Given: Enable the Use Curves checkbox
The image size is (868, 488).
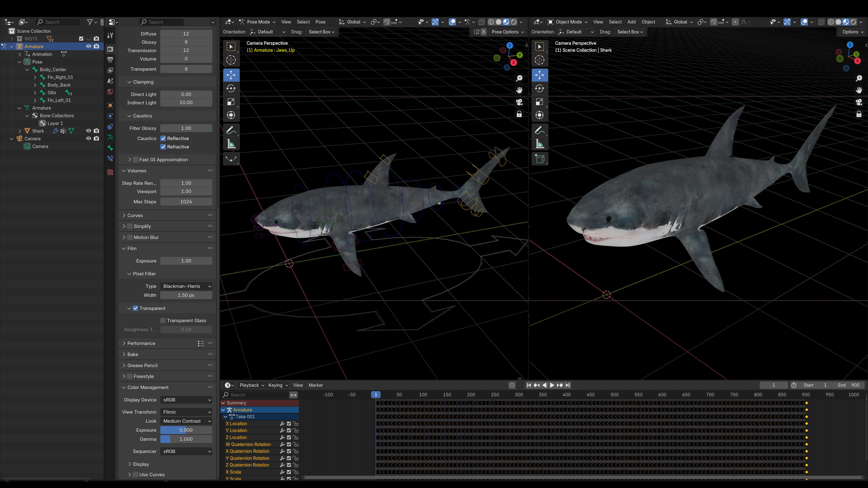Looking at the screenshot, I should click(x=135, y=474).
